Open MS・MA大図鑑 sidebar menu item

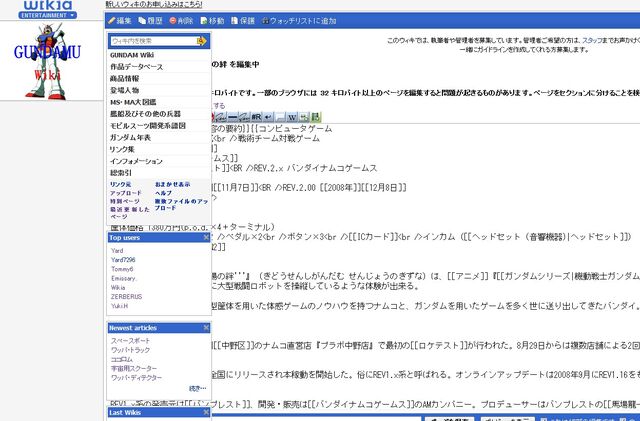coord(133,102)
